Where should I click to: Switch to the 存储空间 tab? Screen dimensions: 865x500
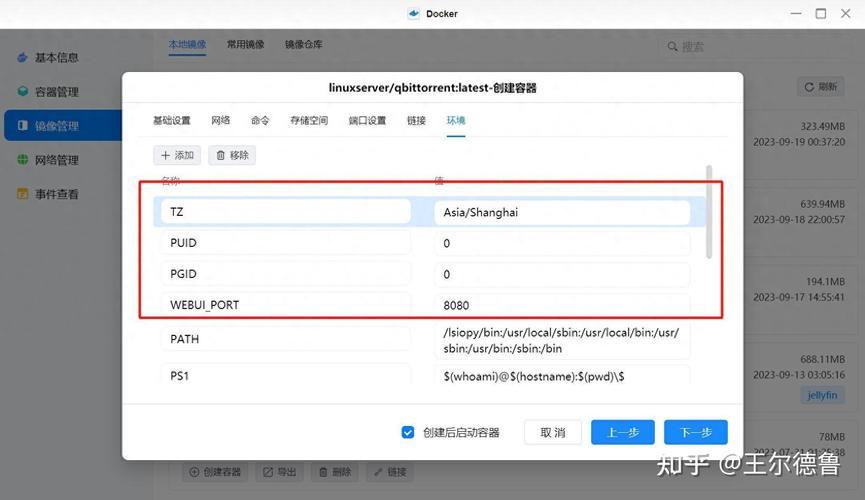[309, 120]
